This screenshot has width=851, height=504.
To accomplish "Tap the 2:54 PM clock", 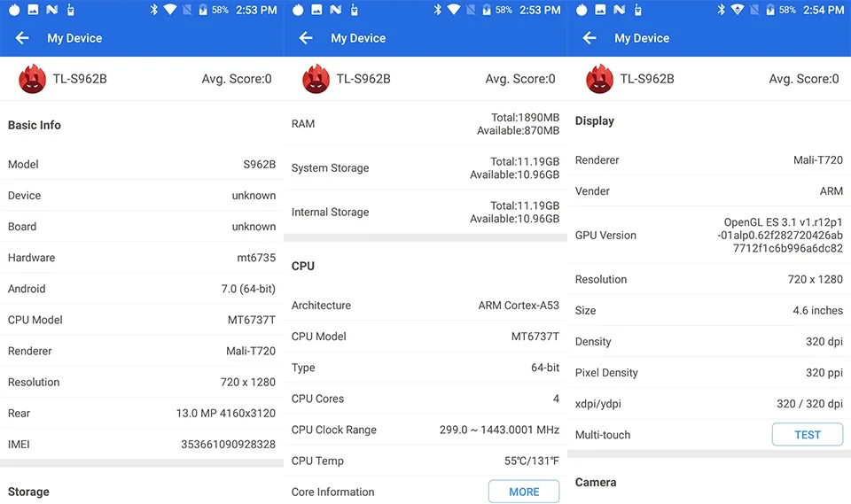I will [x=824, y=10].
